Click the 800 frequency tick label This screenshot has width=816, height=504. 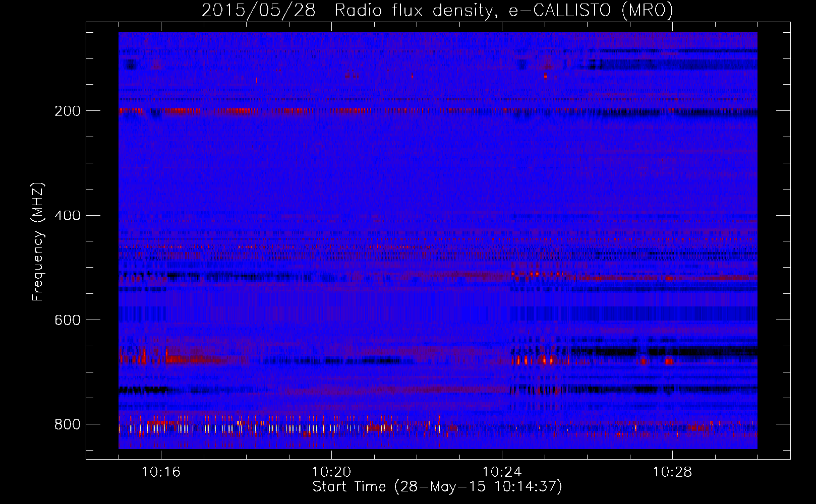(68, 424)
